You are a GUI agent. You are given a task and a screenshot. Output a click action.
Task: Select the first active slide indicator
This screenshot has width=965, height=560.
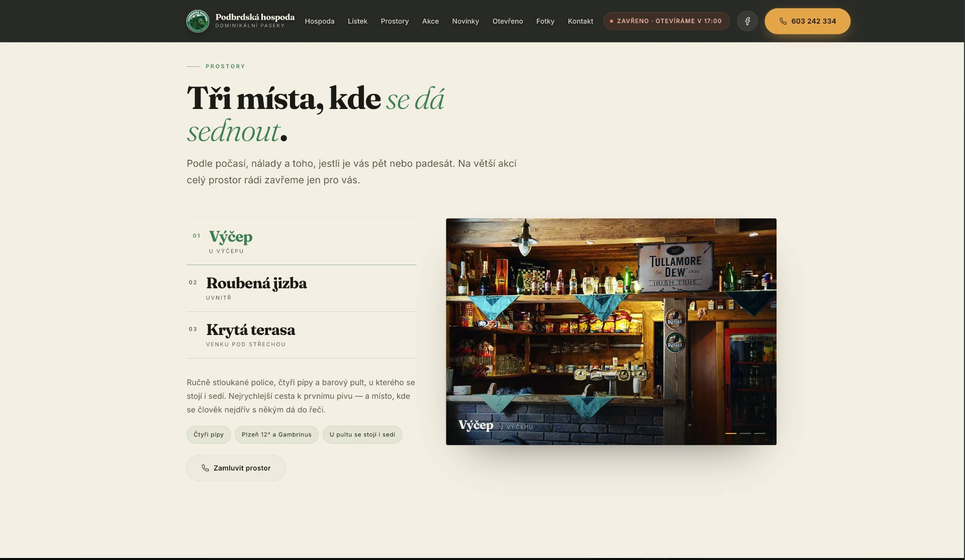(x=731, y=433)
